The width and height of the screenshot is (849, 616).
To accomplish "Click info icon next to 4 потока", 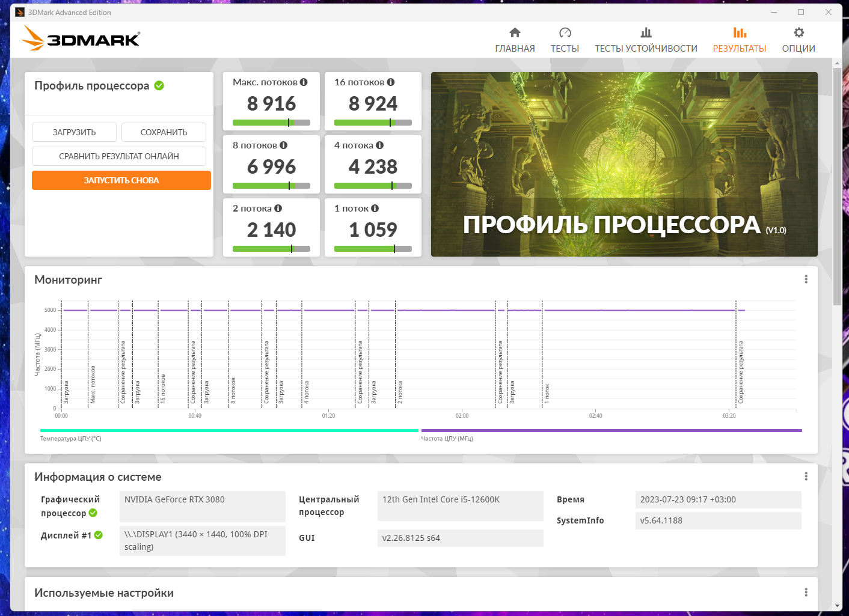I will click(379, 145).
